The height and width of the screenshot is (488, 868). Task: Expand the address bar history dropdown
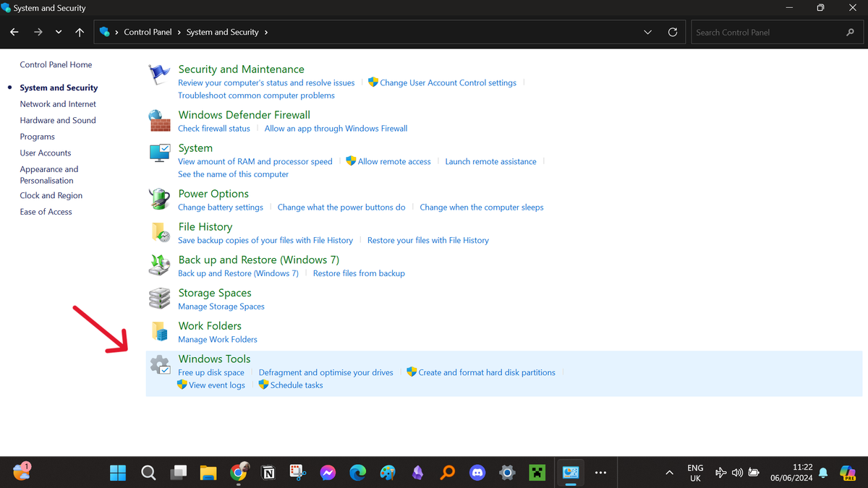pos(648,33)
